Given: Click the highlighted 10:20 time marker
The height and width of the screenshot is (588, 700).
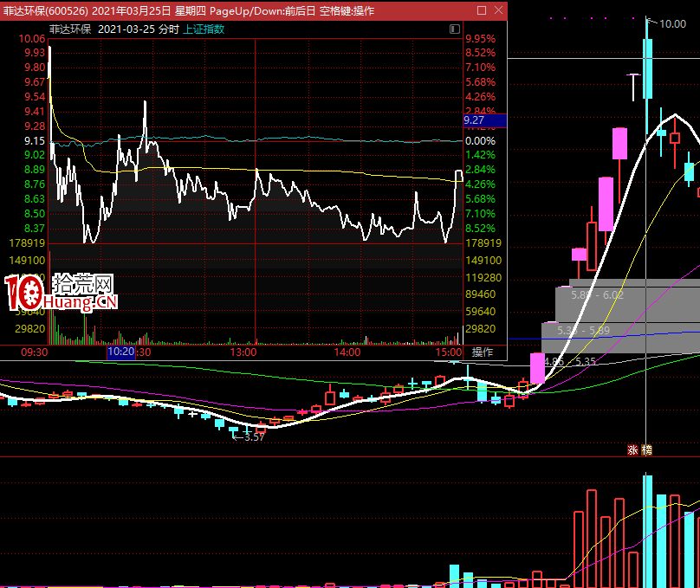Looking at the screenshot, I should [x=121, y=352].
